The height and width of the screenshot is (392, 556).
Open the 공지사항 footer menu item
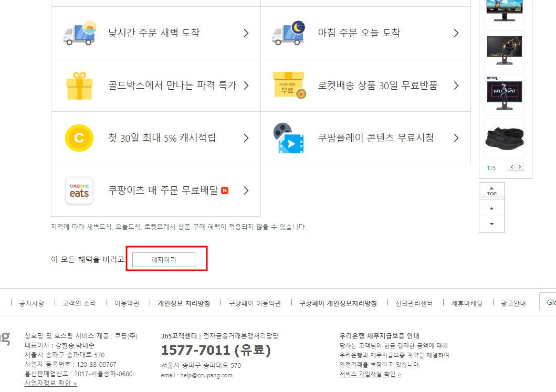click(32, 302)
